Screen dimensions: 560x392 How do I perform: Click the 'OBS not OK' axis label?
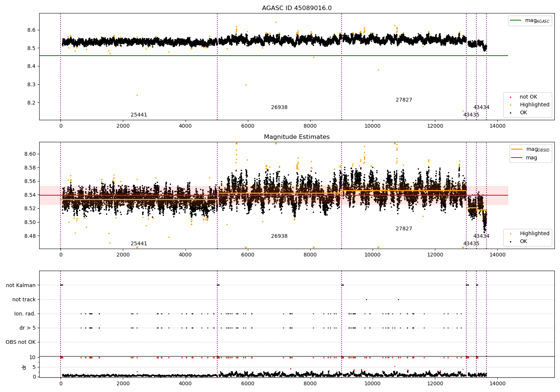tap(21, 342)
